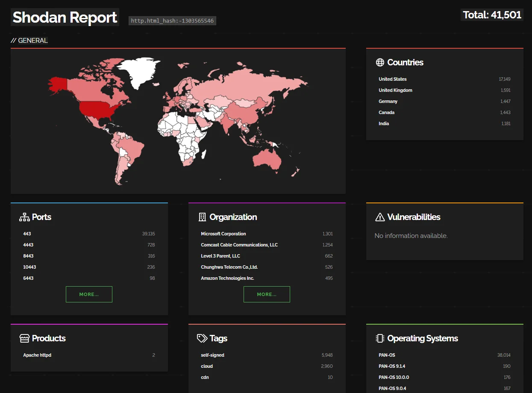This screenshot has width=532, height=393.
Task: Select port 443 row
Action: click(x=89, y=234)
